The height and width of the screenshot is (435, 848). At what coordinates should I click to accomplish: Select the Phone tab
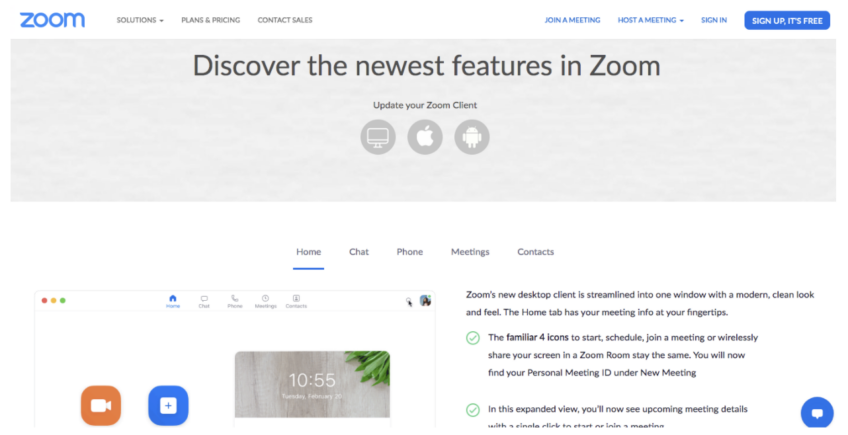(x=410, y=252)
